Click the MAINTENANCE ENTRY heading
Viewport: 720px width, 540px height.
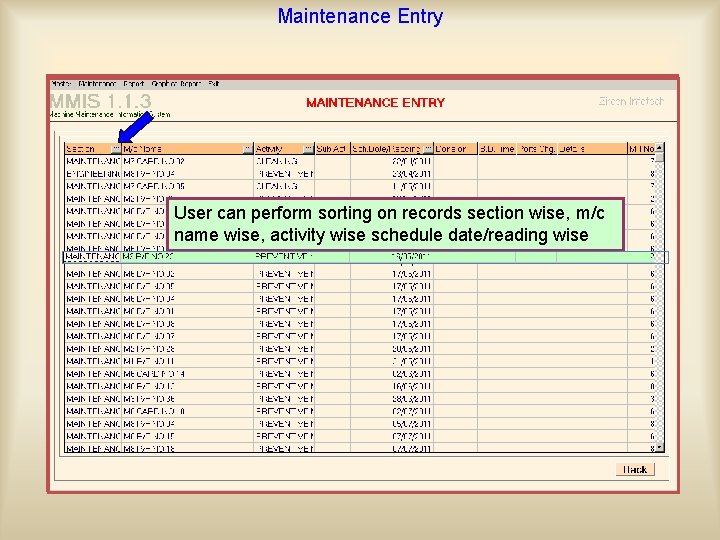pyautogui.click(x=375, y=102)
